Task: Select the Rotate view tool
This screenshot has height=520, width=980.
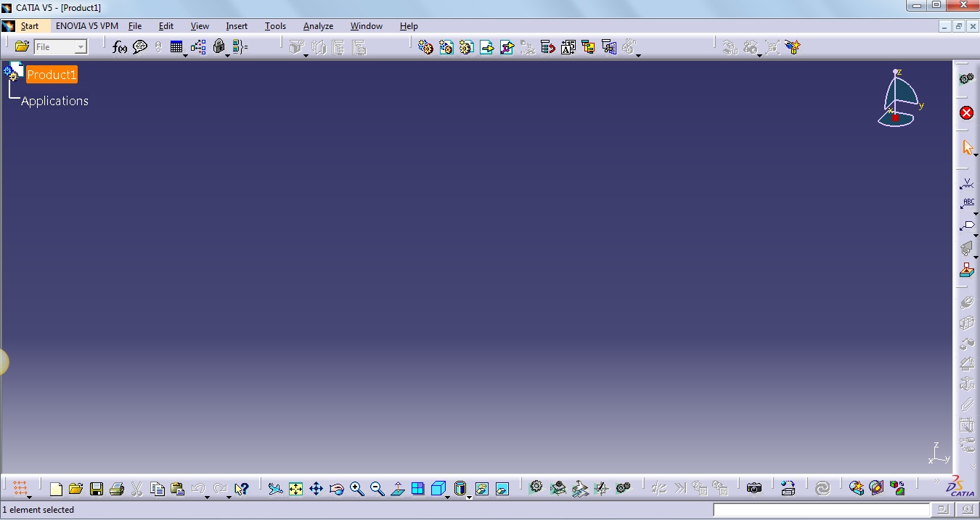Action: [336, 489]
